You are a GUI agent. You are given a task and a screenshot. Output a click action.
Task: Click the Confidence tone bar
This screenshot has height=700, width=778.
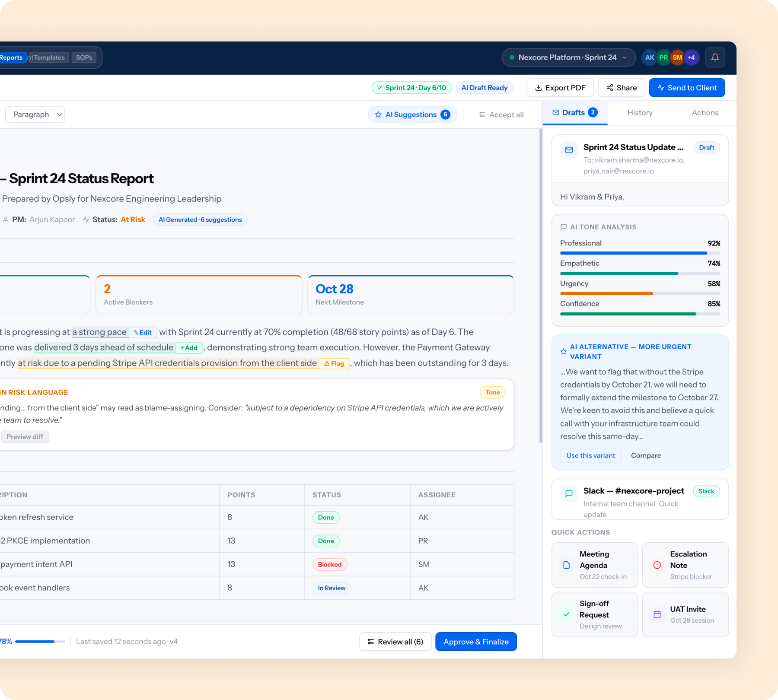tap(640, 314)
